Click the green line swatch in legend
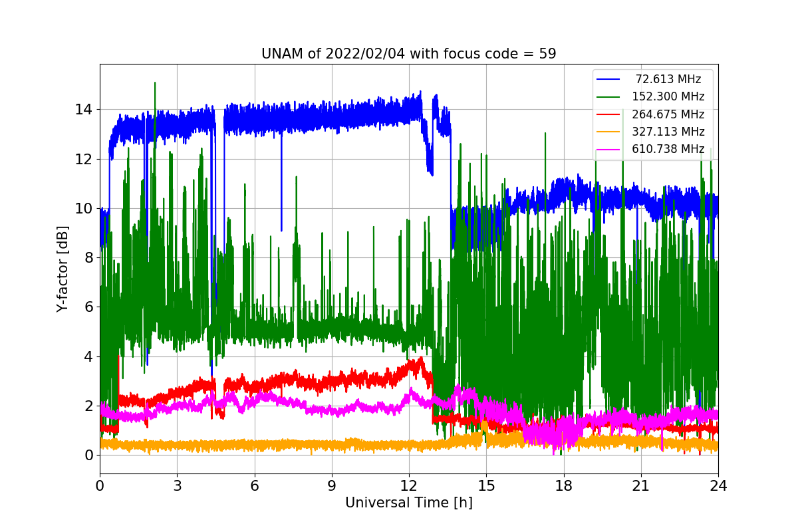The image size is (798, 532). point(609,96)
